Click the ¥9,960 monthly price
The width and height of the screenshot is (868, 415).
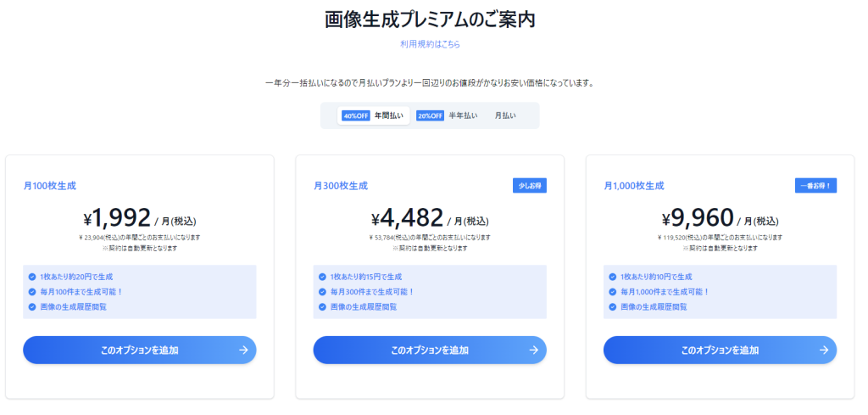pos(696,219)
